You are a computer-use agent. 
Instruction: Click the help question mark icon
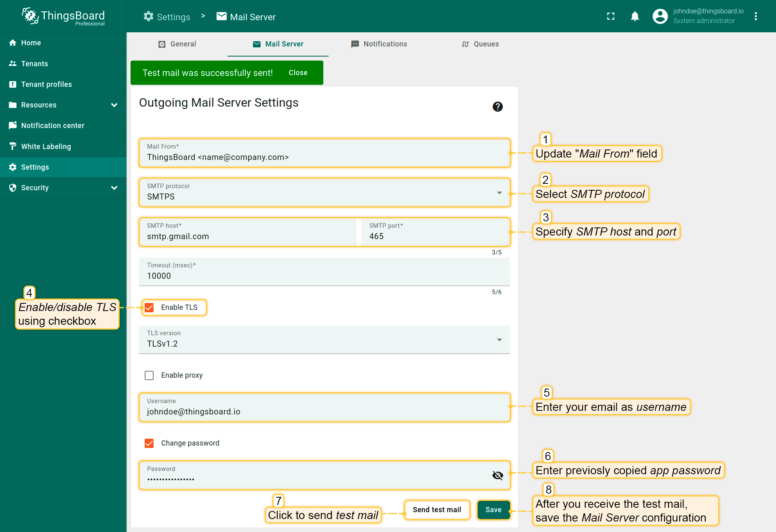click(498, 107)
